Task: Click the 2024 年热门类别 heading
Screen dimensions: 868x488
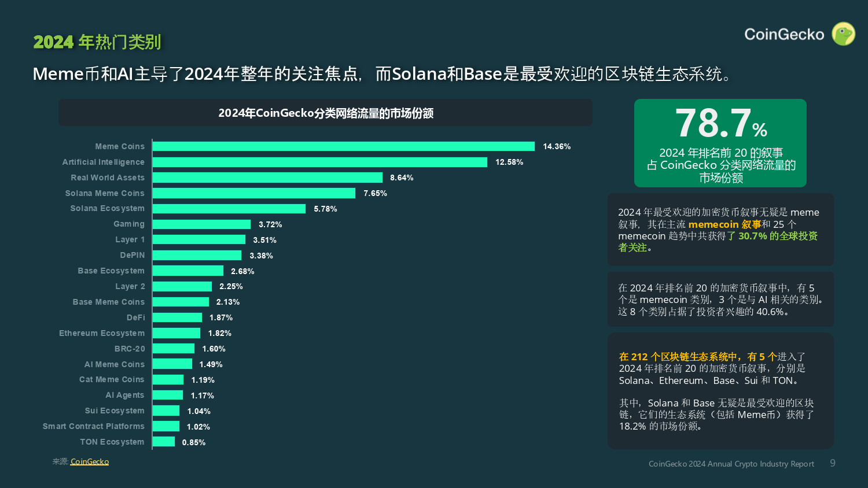Action: tap(97, 42)
